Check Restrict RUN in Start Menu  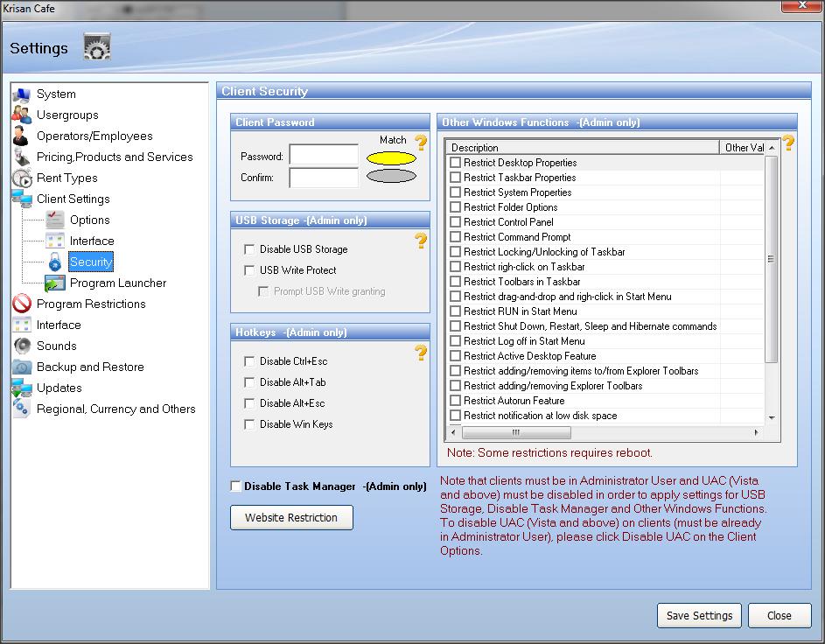pos(456,311)
